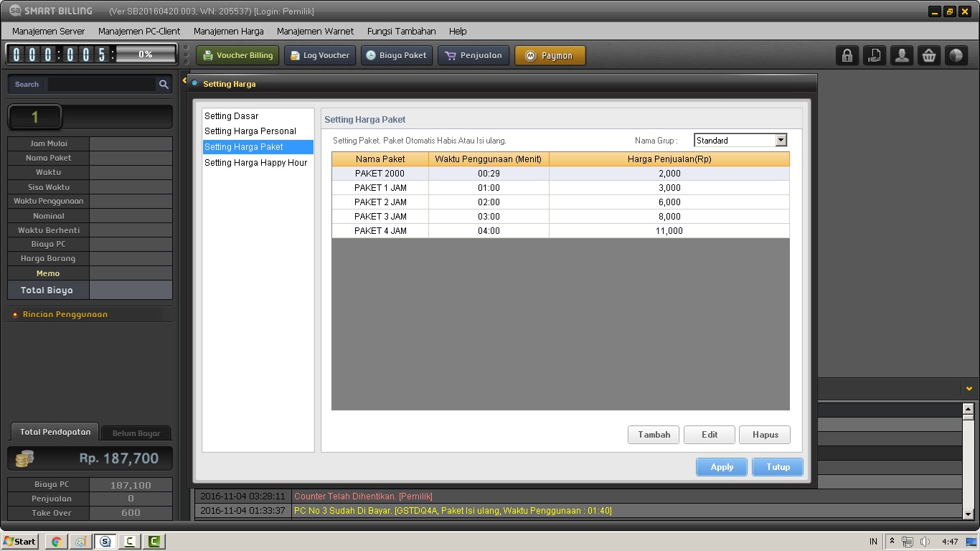Launch Google Chrome from the taskbar
This screenshot has height=551, width=980.
[56, 542]
